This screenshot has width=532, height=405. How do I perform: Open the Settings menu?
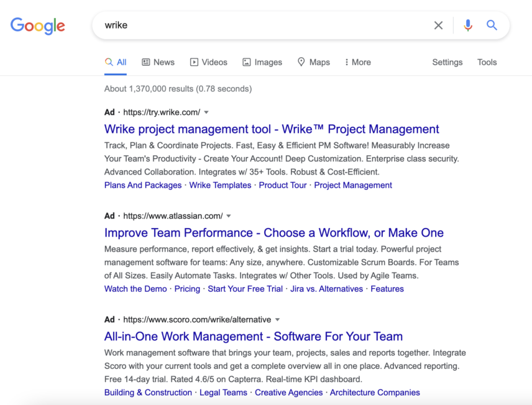point(447,62)
